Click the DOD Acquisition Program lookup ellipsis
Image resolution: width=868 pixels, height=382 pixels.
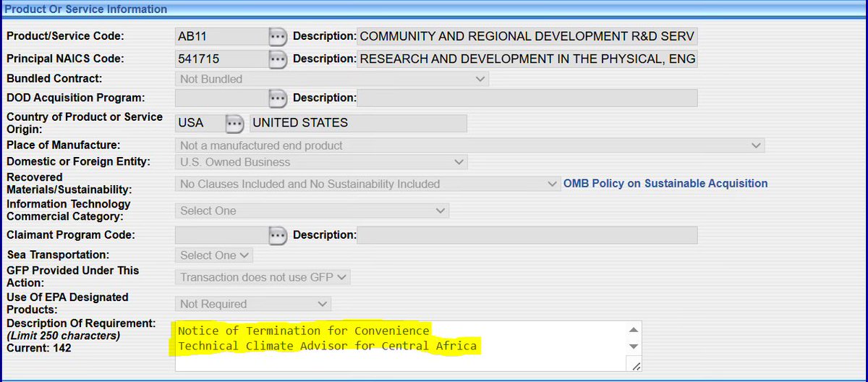[x=278, y=98]
